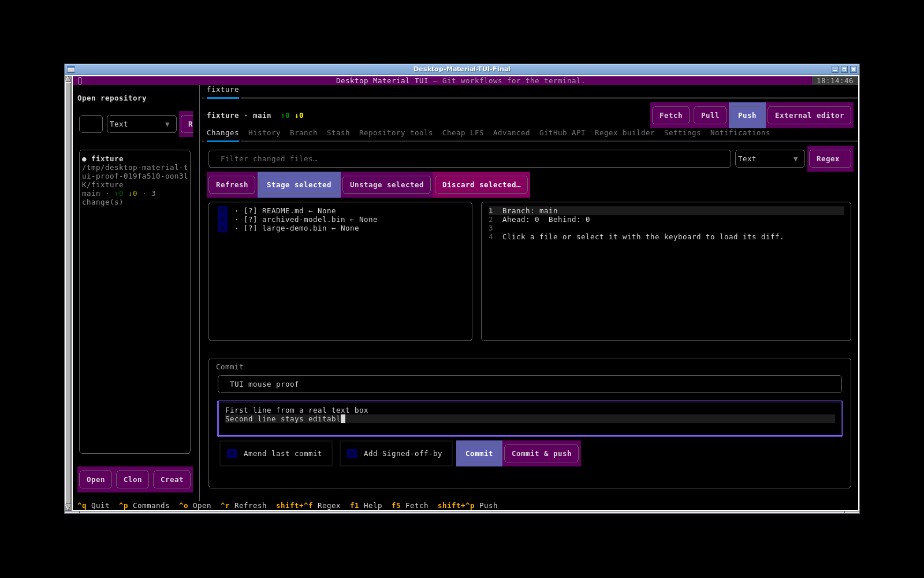
Task: Click ^o Open in the footer
Action: [195, 506]
